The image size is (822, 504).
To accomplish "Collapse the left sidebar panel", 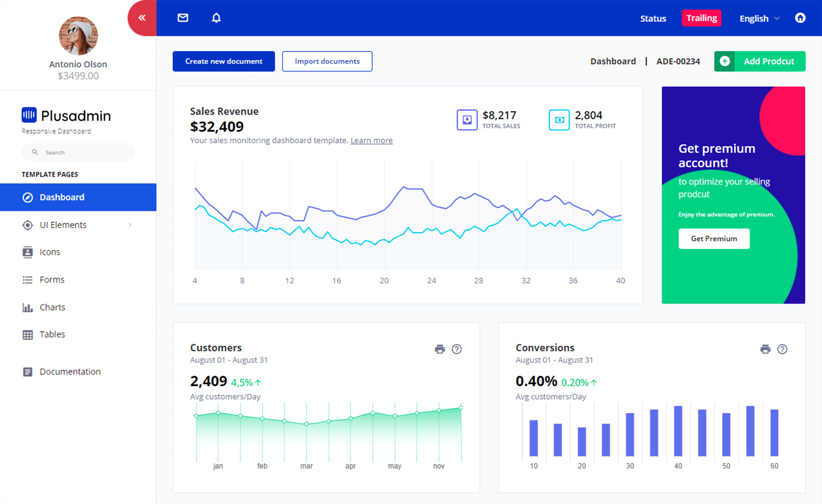I will tap(142, 18).
